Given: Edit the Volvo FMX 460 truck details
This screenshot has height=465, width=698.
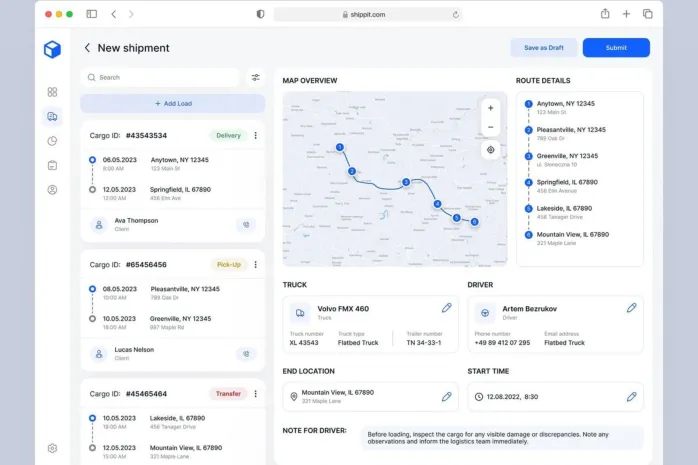Looking at the screenshot, I should click(x=446, y=308).
